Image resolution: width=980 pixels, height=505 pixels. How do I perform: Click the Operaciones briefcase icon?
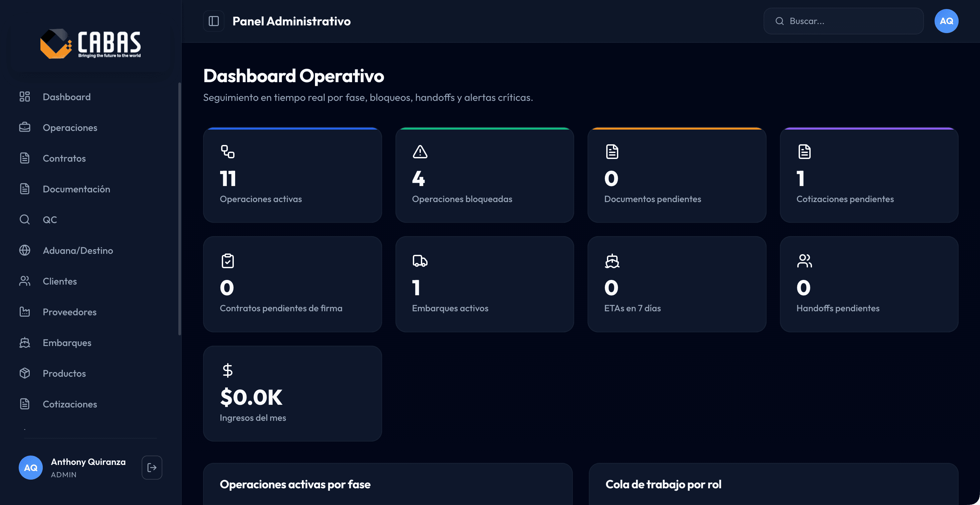coord(25,127)
